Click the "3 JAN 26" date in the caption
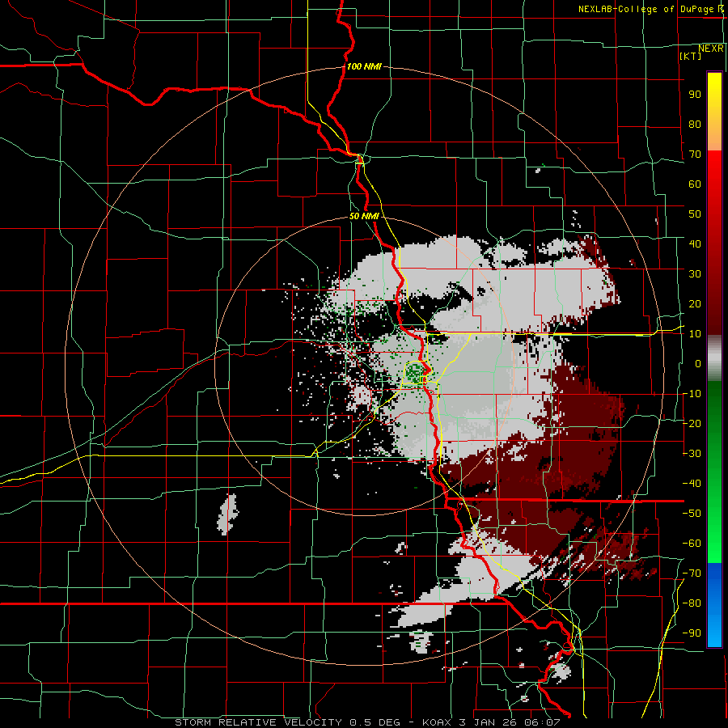Image resolution: width=728 pixels, height=728 pixels. click(x=489, y=722)
